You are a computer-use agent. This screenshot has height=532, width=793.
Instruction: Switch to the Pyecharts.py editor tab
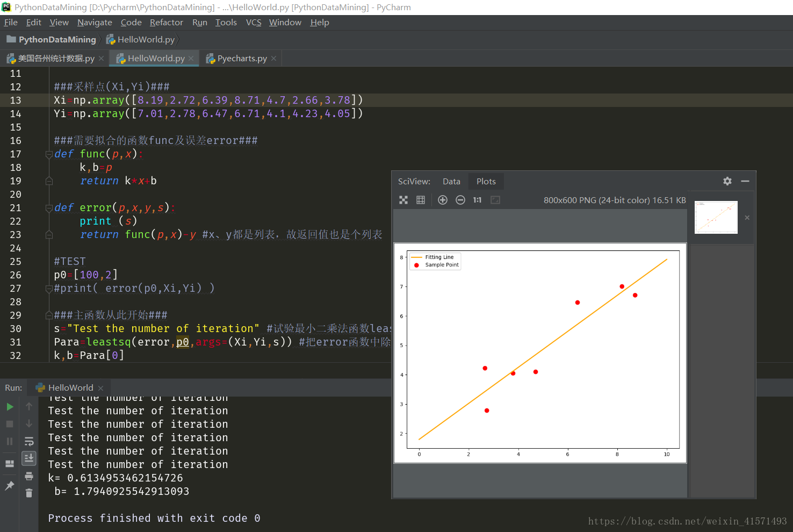click(x=241, y=58)
